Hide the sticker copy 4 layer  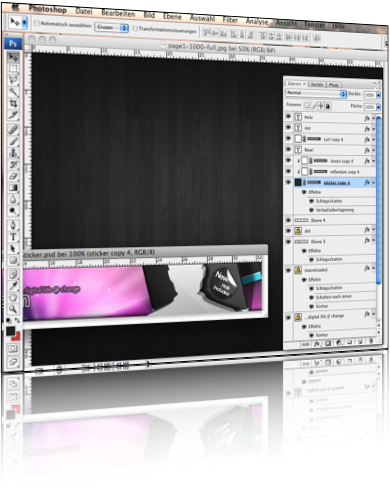point(289,182)
